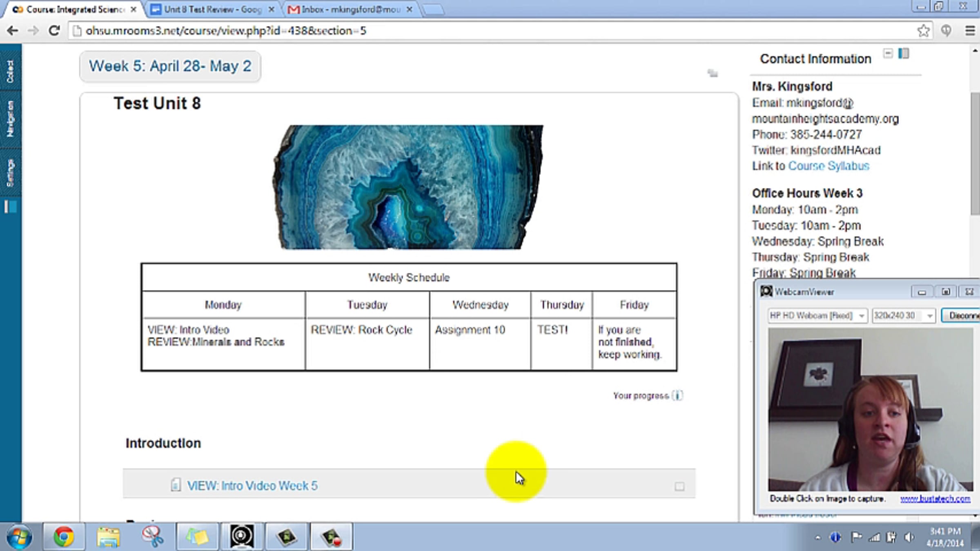Open Snipping Tool from the taskbar
Image resolution: width=980 pixels, height=551 pixels.
click(x=152, y=536)
